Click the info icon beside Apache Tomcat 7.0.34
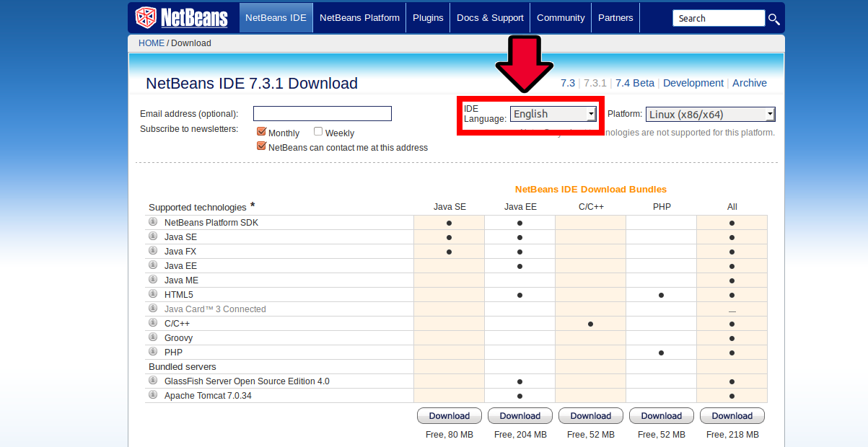 pos(152,394)
